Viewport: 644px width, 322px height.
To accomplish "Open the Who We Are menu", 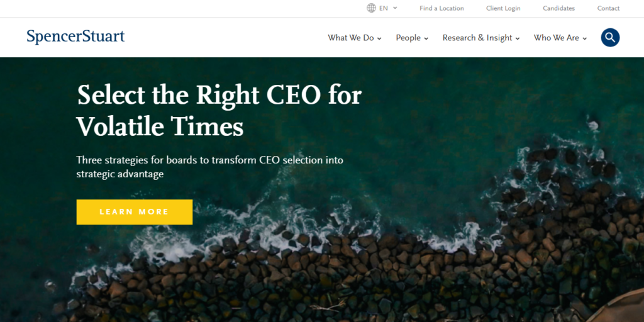I will coord(556,38).
